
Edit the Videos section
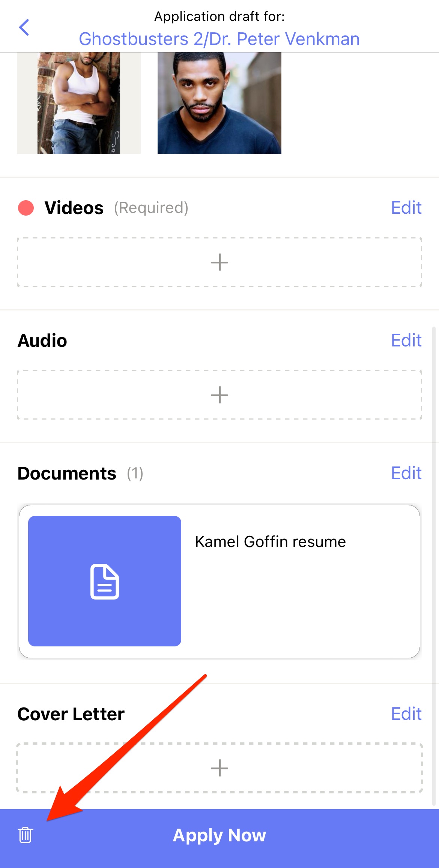tap(406, 208)
